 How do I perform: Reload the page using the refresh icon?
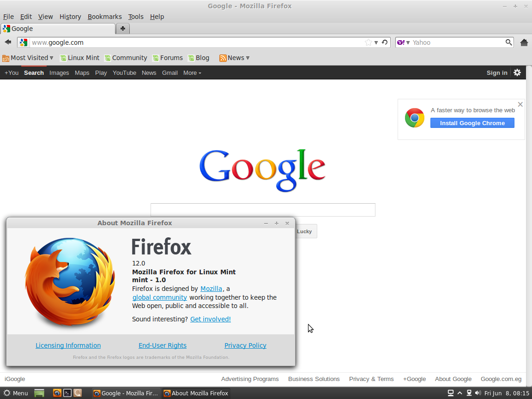tap(385, 42)
